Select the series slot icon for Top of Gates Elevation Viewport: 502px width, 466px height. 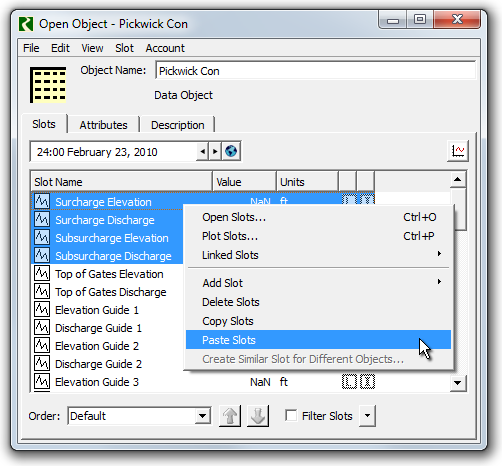click(42, 274)
